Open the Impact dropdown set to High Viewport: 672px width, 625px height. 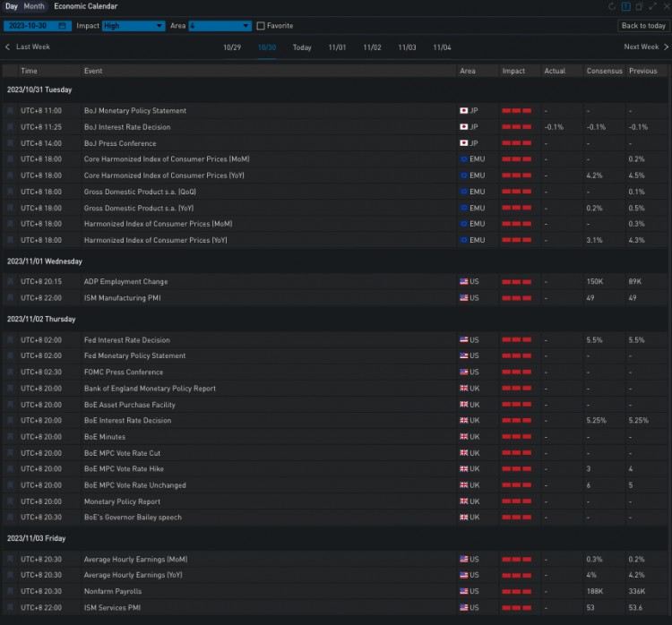133,26
